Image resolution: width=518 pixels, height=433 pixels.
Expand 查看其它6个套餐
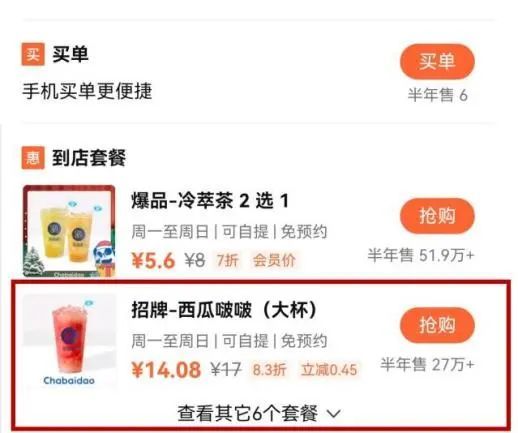click(x=259, y=414)
